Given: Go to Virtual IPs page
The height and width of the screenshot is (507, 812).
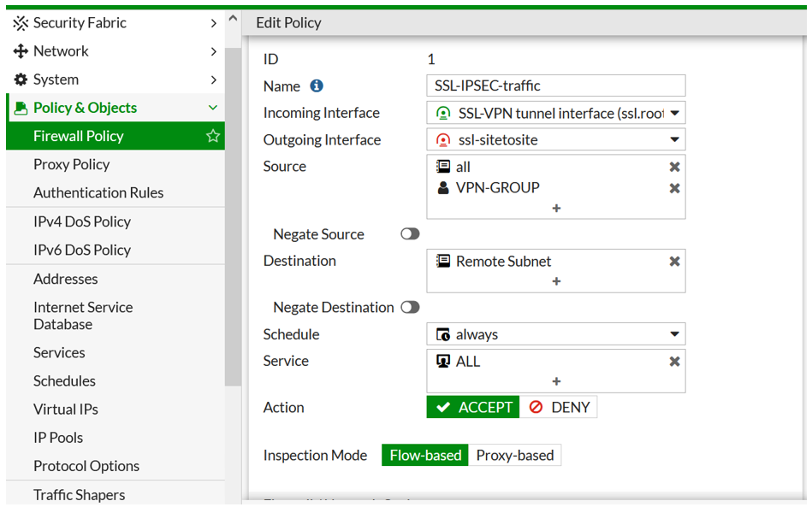Looking at the screenshot, I should (66, 410).
